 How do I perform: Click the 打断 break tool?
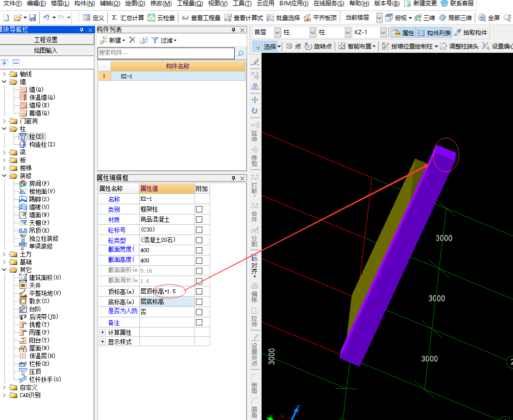pyautogui.click(x=254, y=185)
